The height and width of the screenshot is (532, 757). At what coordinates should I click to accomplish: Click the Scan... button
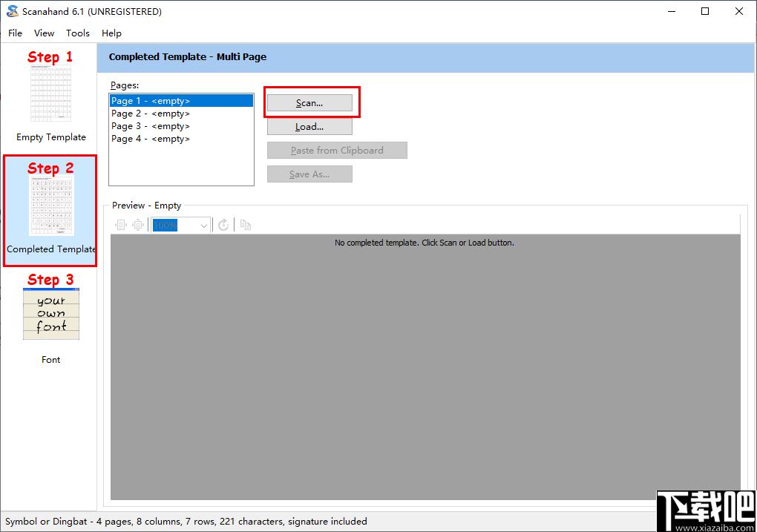click(x=309, y=103)
